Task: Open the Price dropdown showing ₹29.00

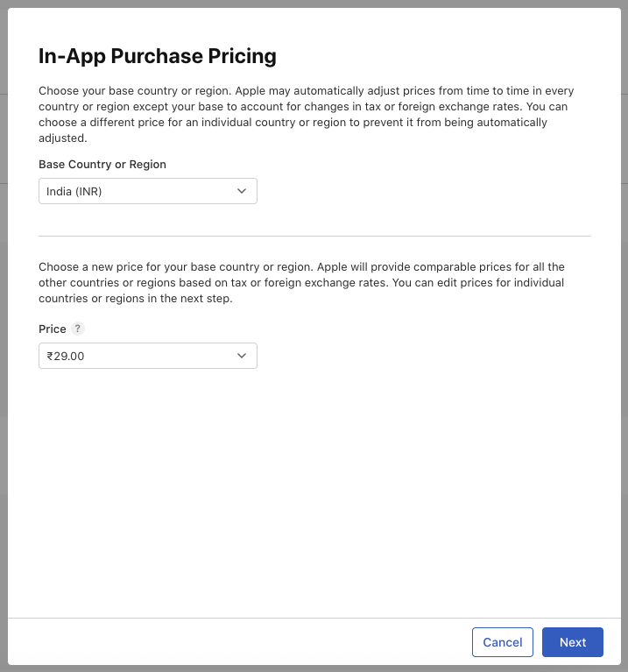Action: 147,356
